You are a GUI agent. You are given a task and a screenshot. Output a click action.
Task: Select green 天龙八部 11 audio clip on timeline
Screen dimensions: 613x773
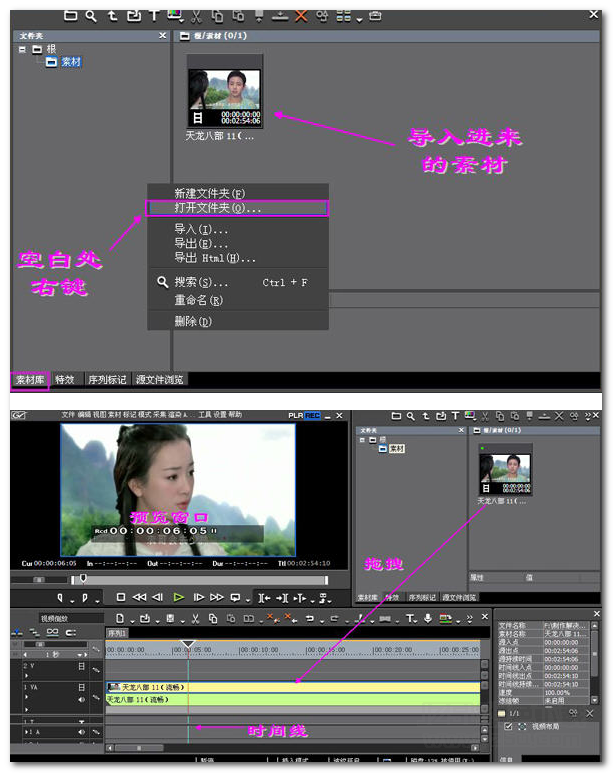click(x=293, y=700)
